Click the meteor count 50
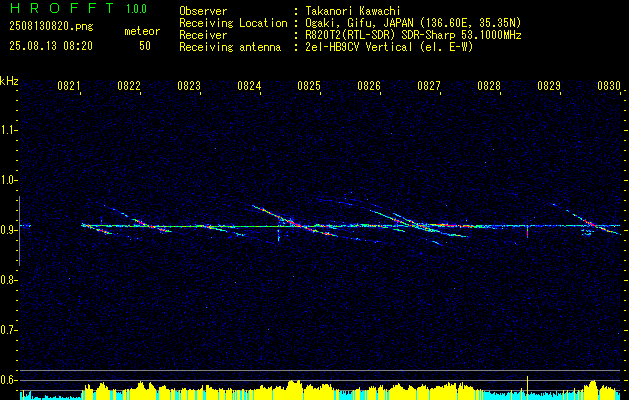 click(x=145, y=46)
